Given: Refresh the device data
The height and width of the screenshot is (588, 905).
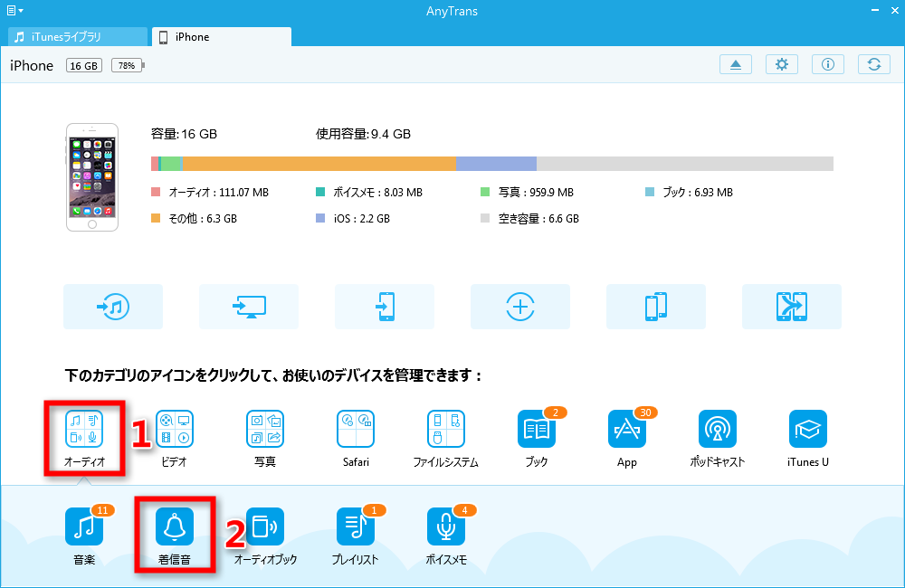Looking at the screenshot, I should pos(874,64).
